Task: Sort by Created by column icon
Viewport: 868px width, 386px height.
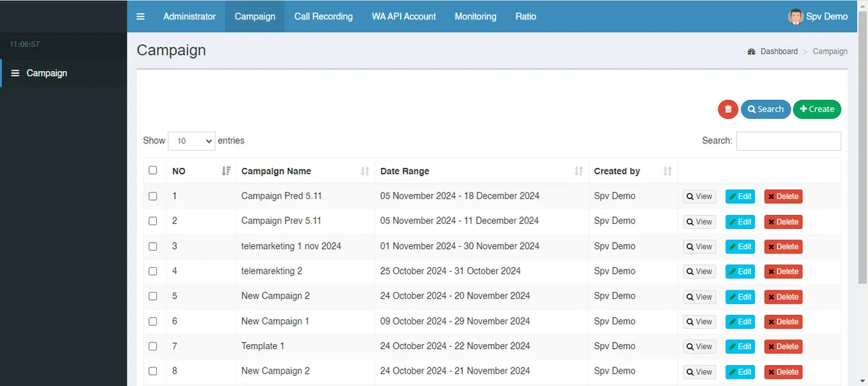Action: click(x=668, y=172)
